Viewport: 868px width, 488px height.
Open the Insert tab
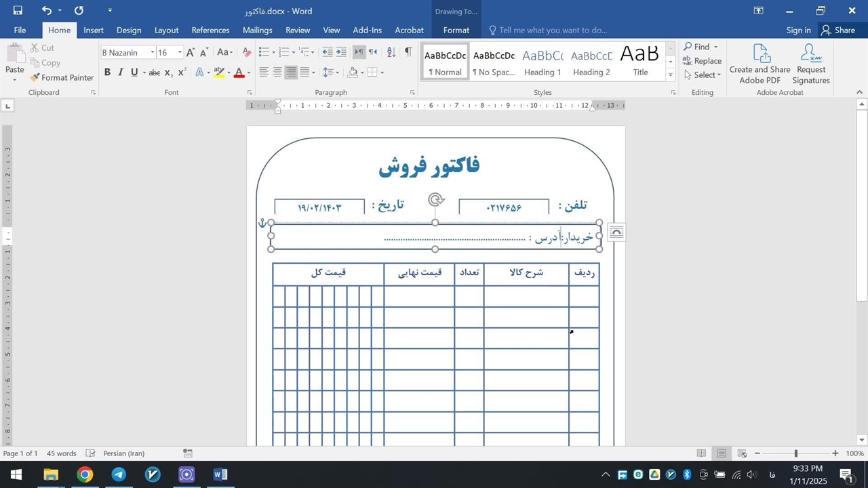click(94, 30)
